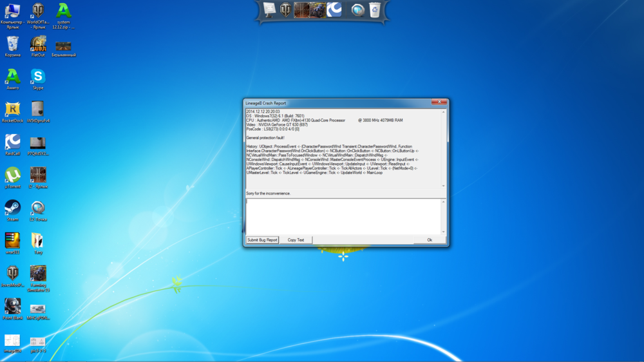Confirm crash report with Ok button
644x362 pixels.
pyautogui.click(x=430, y=240)
